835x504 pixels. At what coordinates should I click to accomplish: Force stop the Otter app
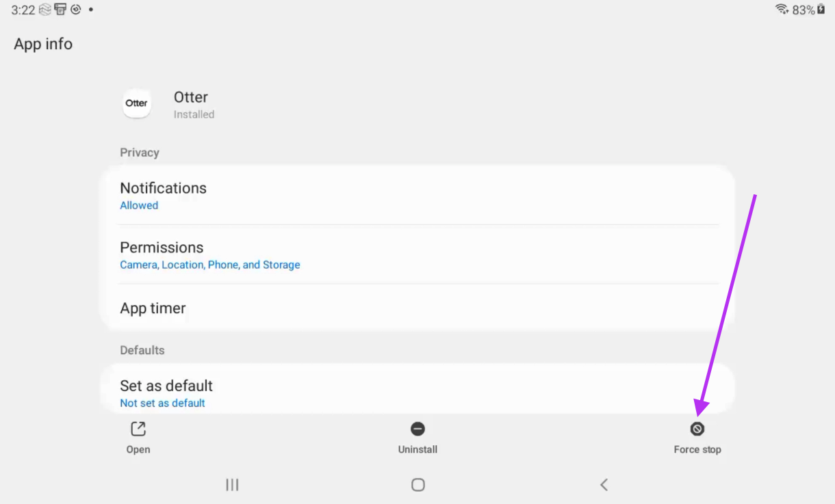pos(697,429)
